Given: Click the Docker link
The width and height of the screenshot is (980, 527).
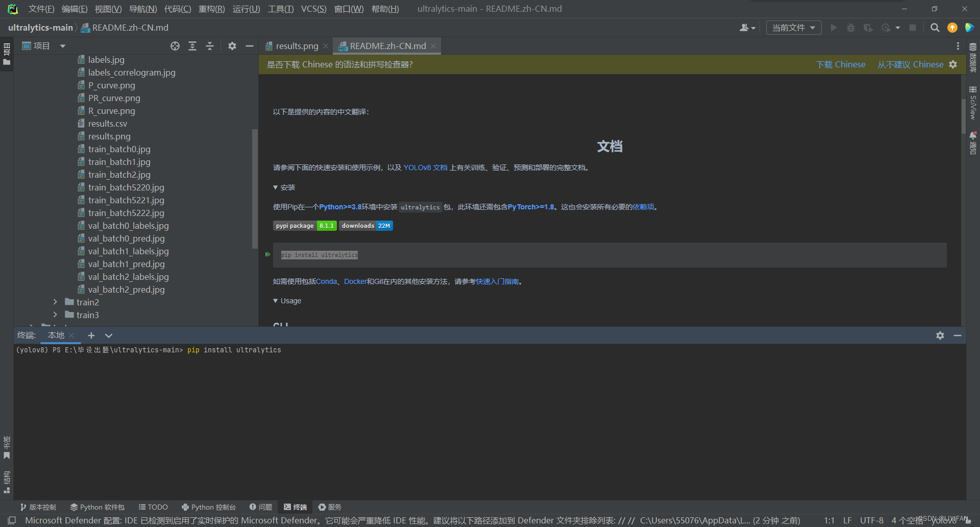Looking at the screenshot, I should click(x=355, y=281).
